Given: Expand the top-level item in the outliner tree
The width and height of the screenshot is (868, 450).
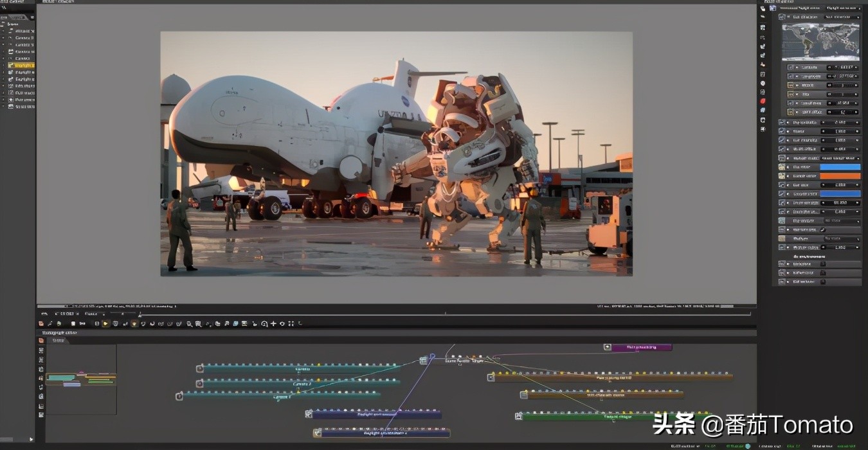Looking at the screenshot, I should [4, 24].
